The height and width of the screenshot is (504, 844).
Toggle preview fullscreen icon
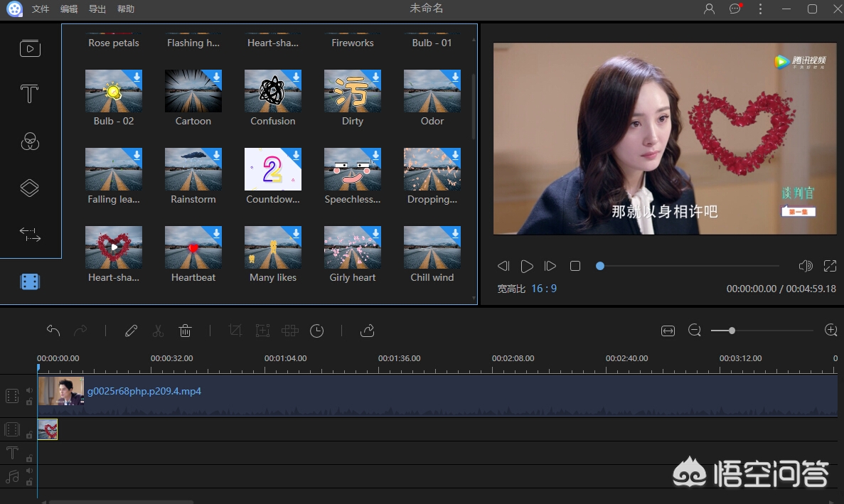tap(830, 266)
